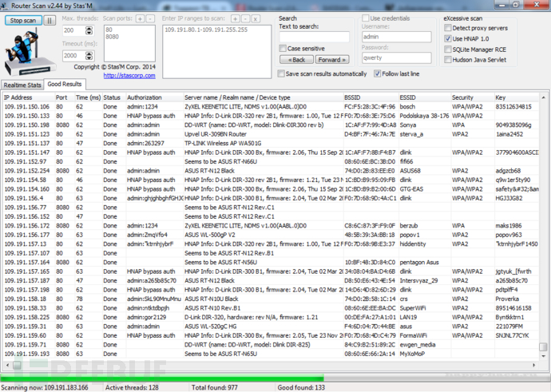
Task: Select row with IP 109.191.150.106
Action: click(x=271, y=106)
